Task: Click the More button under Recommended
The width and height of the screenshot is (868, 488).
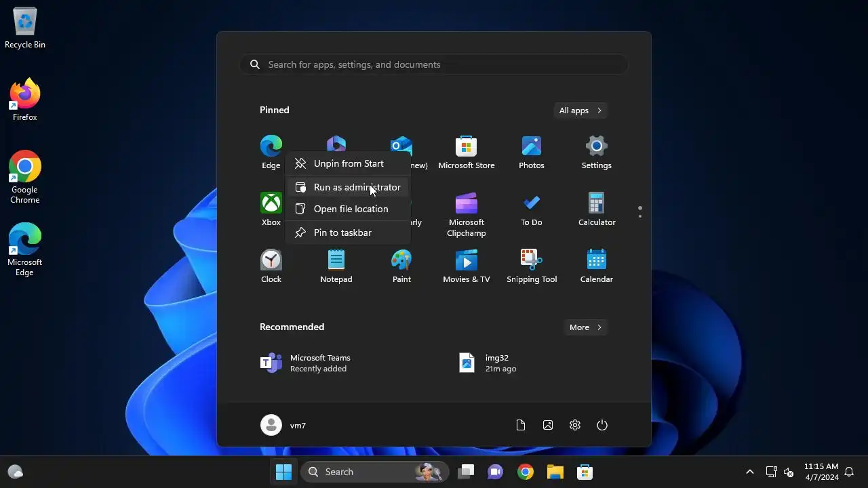Action: point(586,327)
